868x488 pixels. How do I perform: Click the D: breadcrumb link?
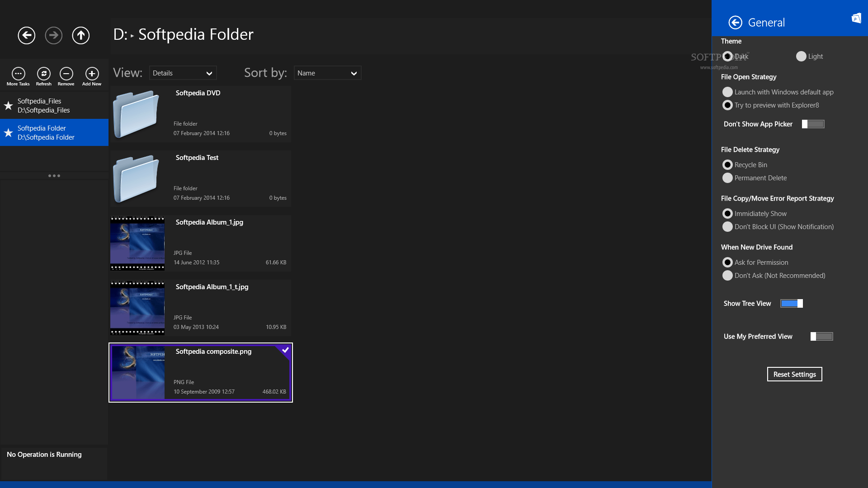coord(120,35)
